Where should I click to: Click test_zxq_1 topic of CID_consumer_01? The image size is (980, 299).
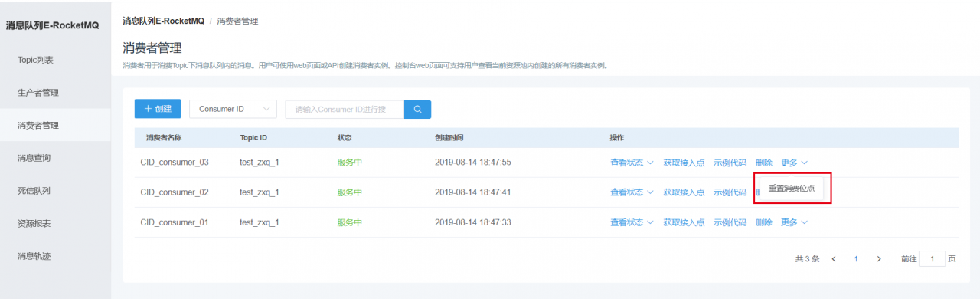pos(260,222)
